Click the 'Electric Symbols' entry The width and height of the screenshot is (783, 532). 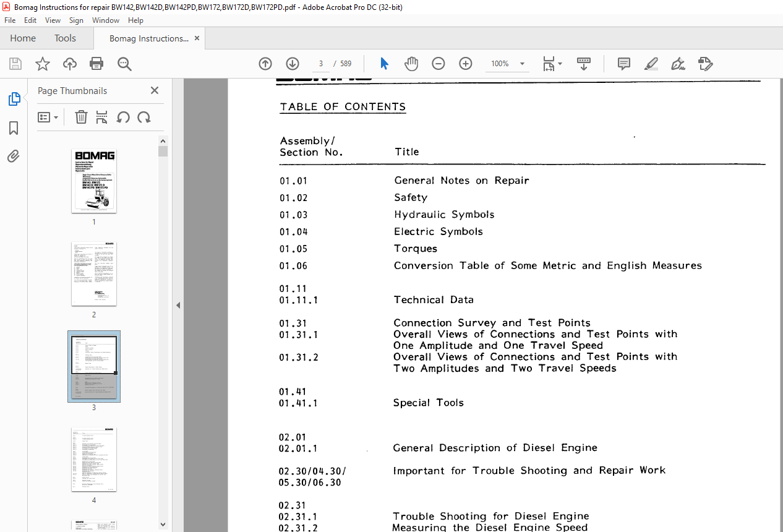click(439, 231)
